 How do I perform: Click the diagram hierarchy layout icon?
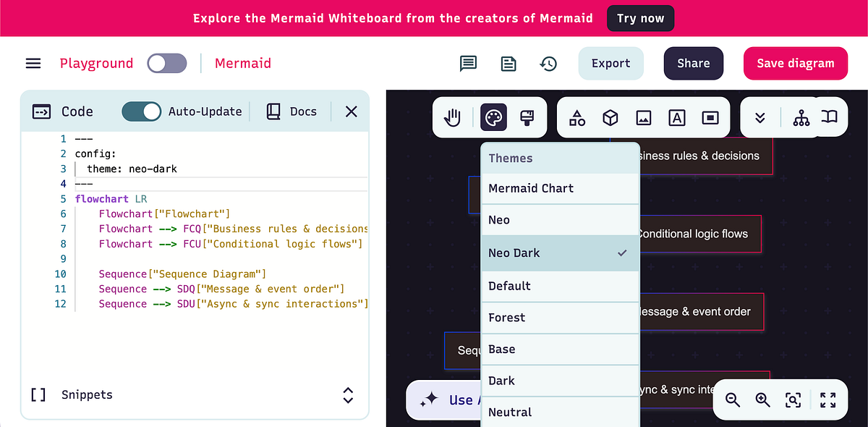801,118
